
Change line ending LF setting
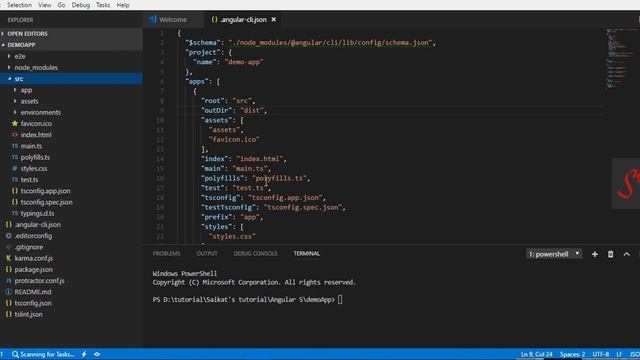click(x=619, y=354)
